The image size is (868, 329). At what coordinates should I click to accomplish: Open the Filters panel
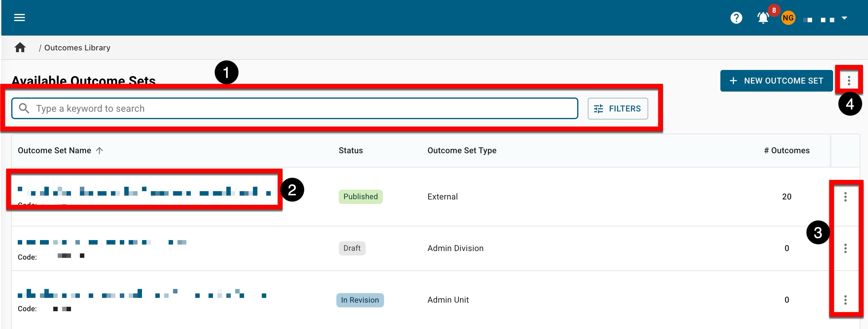pyautogui.click(x=618, y=109)
